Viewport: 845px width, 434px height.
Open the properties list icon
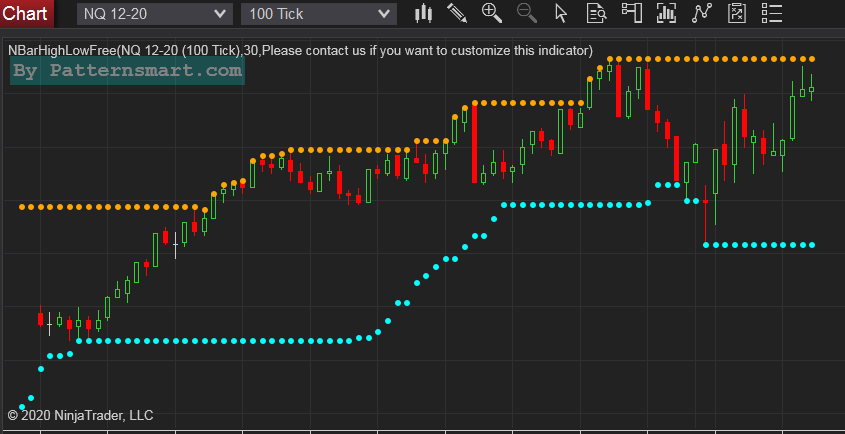pos(772,13)
